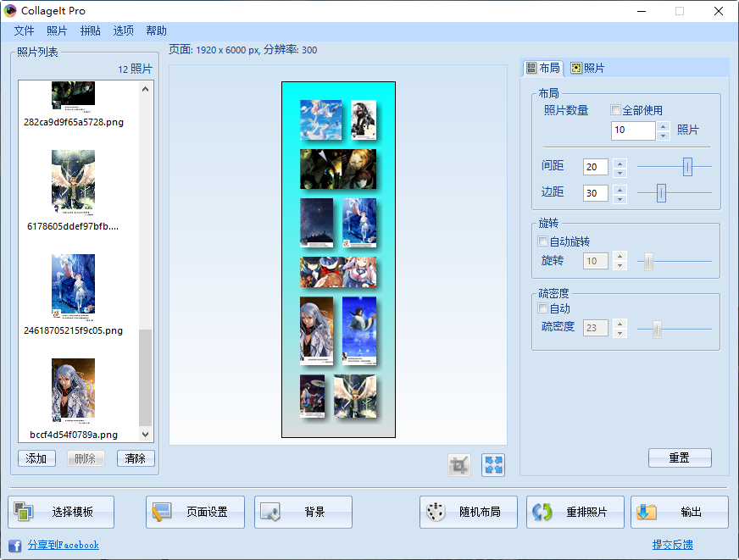The width and height of the screenshot is (739, 560).
Task: Click the 添加 button
Action: point(36,458)
